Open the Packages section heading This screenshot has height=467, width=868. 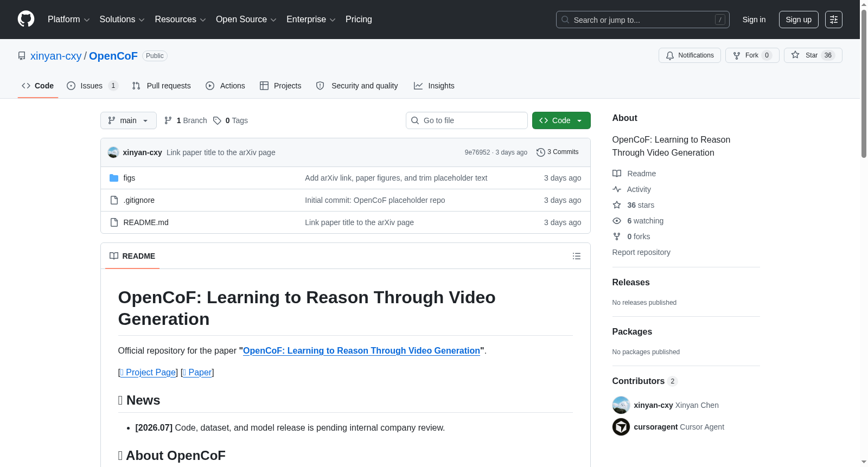coord(632,331)
